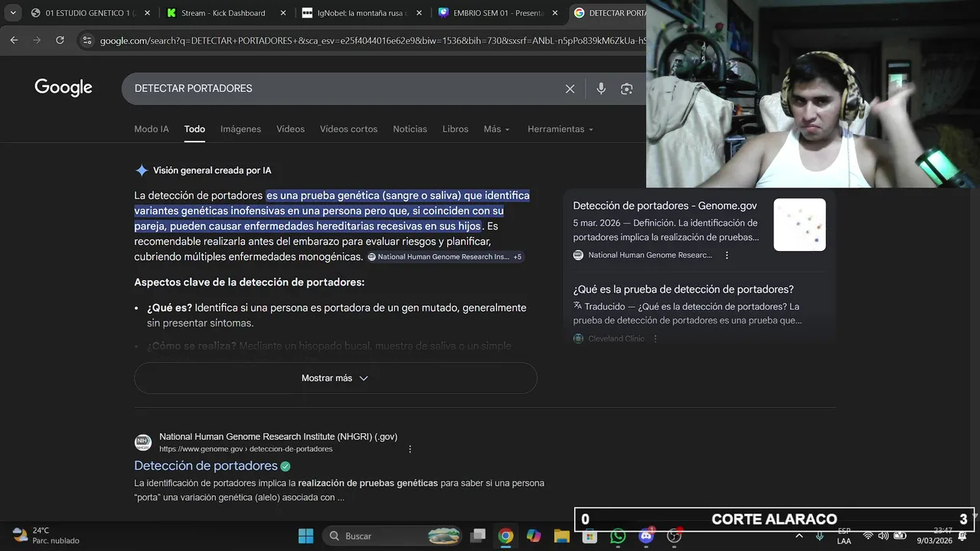Image resolution: width=980 pixels, height=551 pixels.
Task: Close the IgNobel tab
Action: point(419,13)
